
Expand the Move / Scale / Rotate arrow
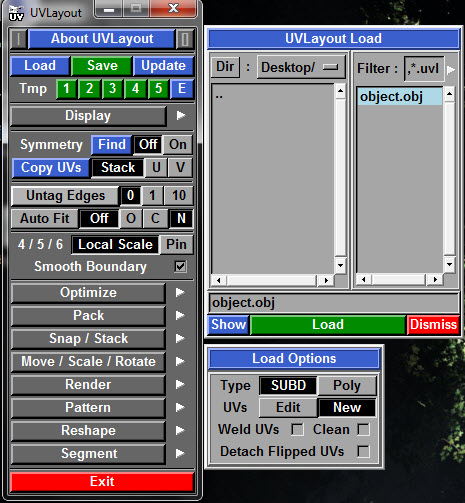tap(180, 361)
